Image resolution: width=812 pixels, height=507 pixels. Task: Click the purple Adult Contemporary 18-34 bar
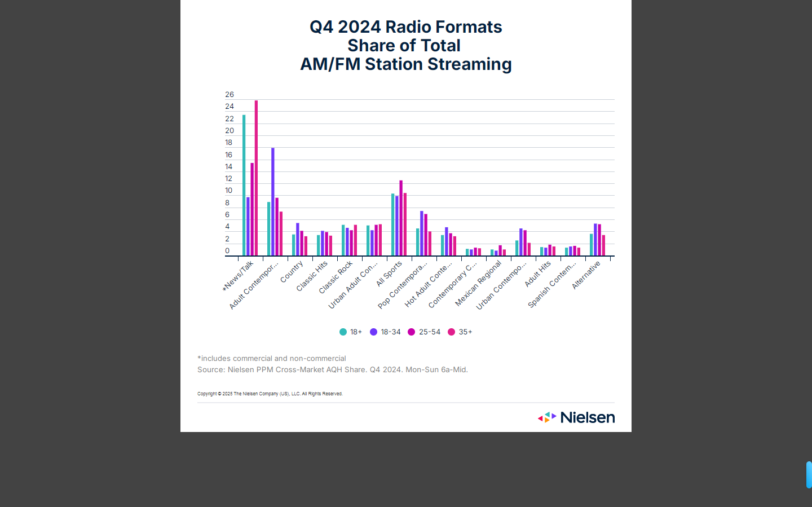[273, 201]
